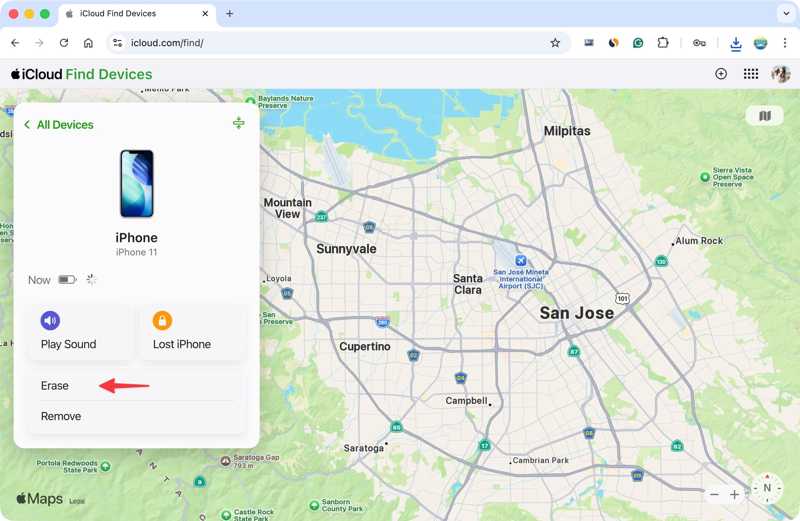Open the iCloud add plus circle icon
Viewport: 800px width, 521px height.
point(721,74)
